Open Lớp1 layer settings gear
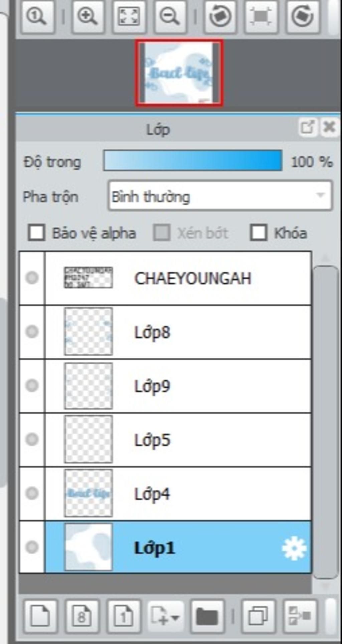This screenshot has height=644, width=342. [x=294, y=548]
